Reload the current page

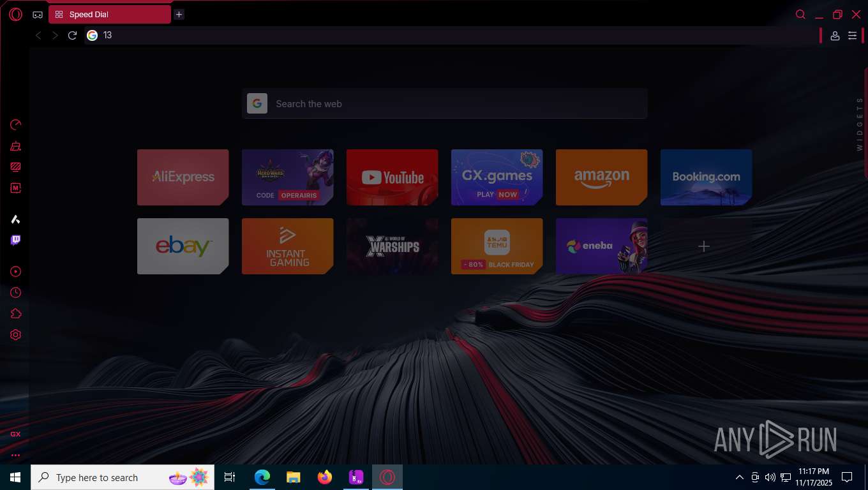point(72,35)
